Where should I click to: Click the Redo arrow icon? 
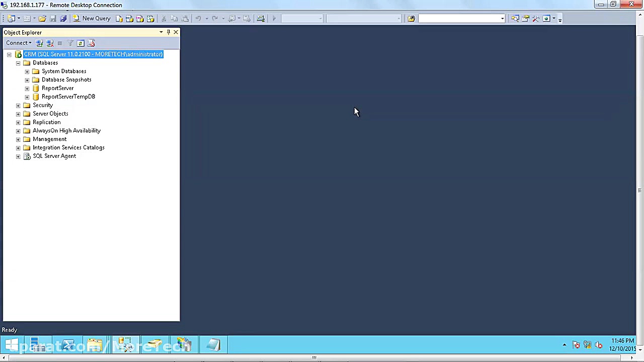(215, 19)
